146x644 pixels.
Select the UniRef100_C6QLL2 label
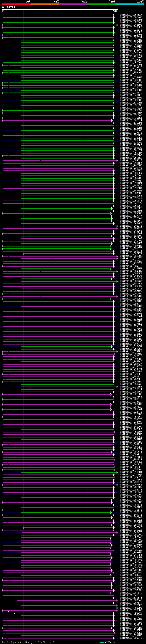[131, 32]
